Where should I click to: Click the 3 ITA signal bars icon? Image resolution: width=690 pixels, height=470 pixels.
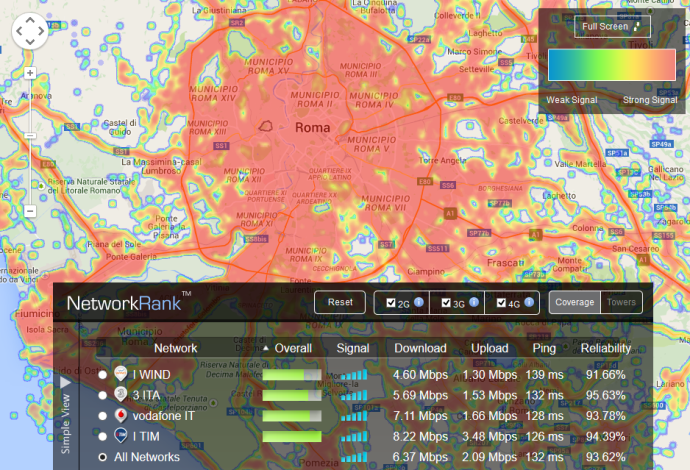pos(354,395)
